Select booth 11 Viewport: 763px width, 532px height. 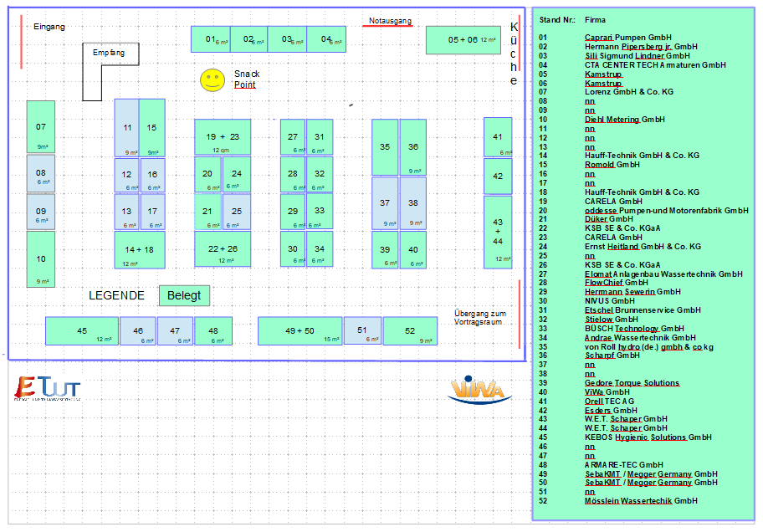click(127, 128)
